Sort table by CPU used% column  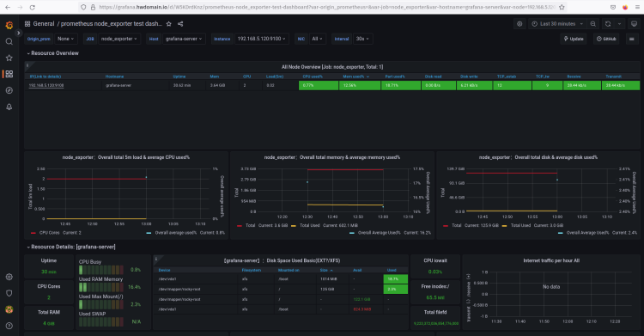click(313, 76)
